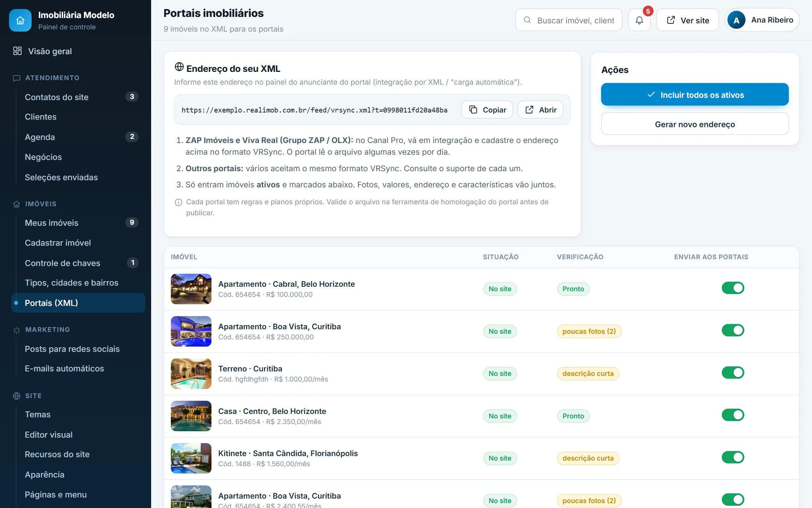Viewport: 812px width, 508px height.
Task: Toggle portal sending for Apartamento Cabral, Belo Horizonte
Action: tap(733, 288)
